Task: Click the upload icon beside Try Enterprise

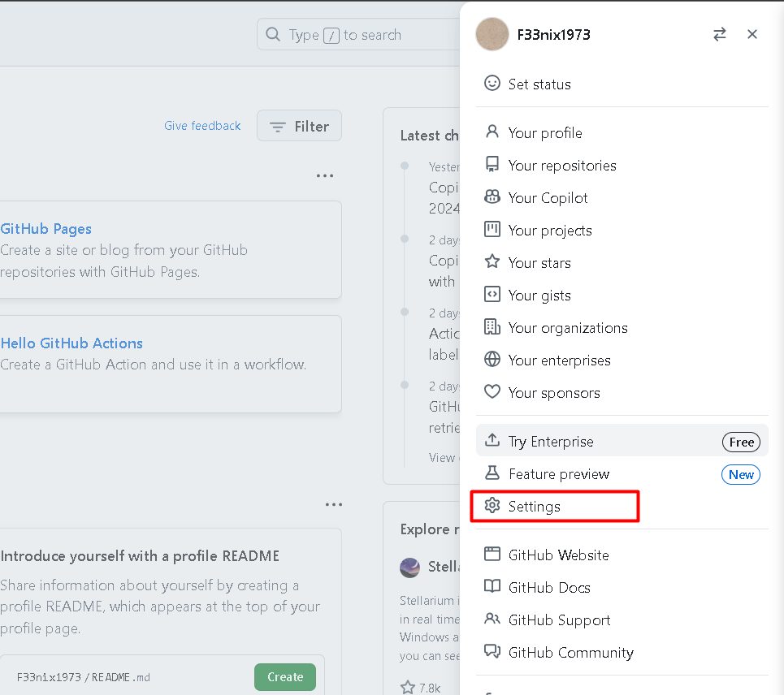Action: 492,440
